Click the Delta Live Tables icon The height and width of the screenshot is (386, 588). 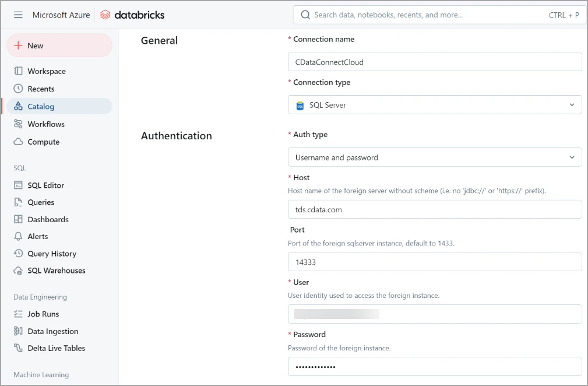(x=18, y=348)
